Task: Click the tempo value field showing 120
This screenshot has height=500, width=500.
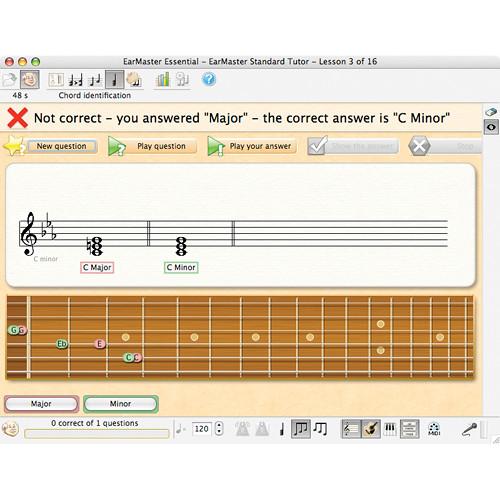Action: coord(202,429)
